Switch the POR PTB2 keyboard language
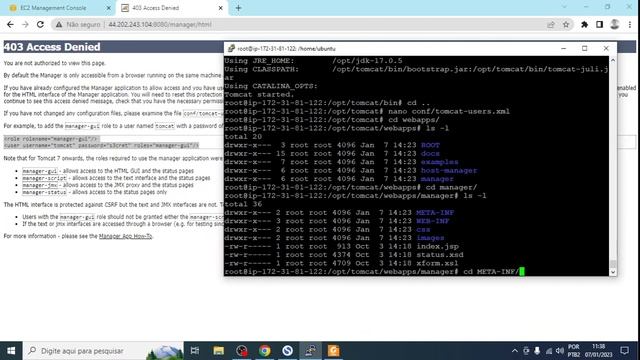 573,351
